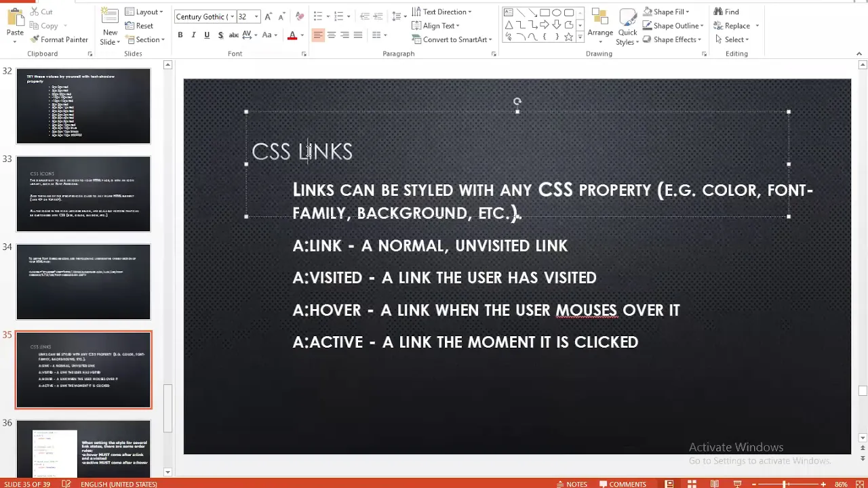Open the Font dialog launcher
The image size is (868, 488).
(304, 54)
